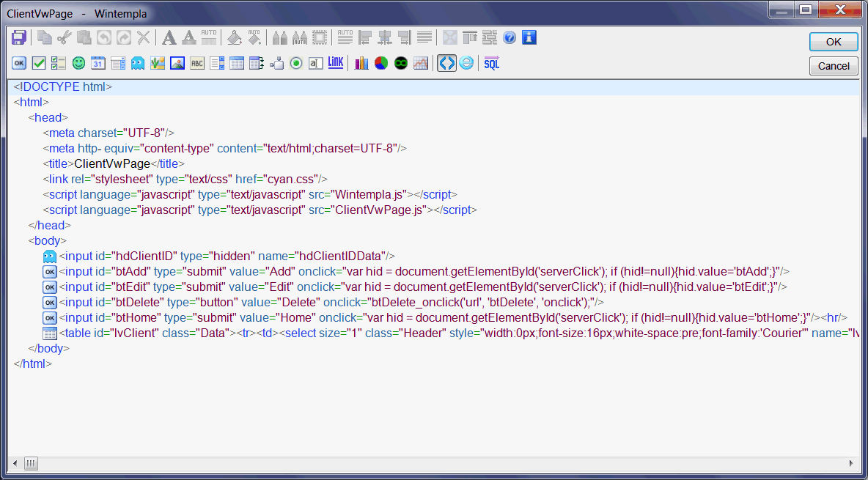
Task: Insert a data table using the toolbar grid icon
Action: pos(237,64)
